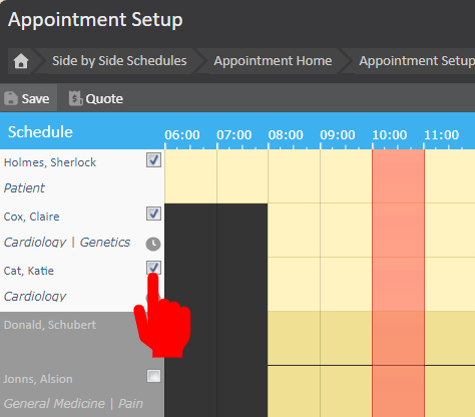Image resolution: width=475 pixels, height=417 pixels.
Task: Click the 09:00 time header
Action: (x=337, y=135)
